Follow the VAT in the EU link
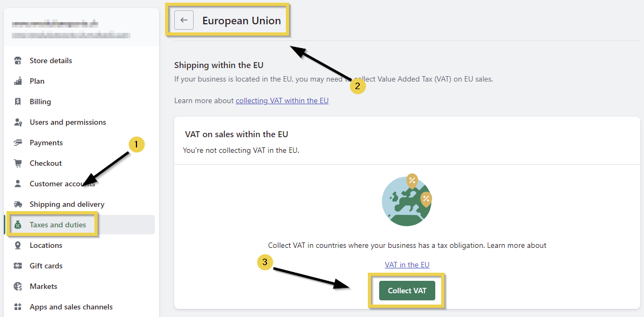The image size is (644, 317). point(407,265)
